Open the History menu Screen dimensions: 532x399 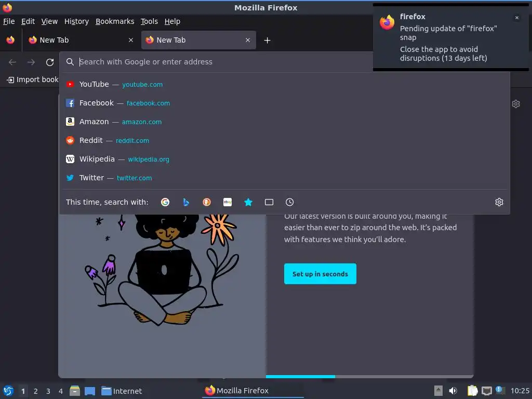(77, 21)
